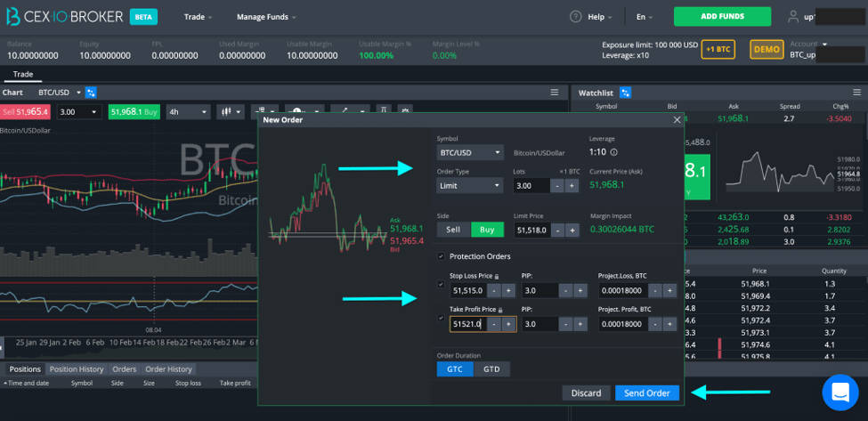This screenshot has height=421, width=868.
Task: Click the Watchlist panel link icon
Action: pyautogui.click(x=626, y=93)
